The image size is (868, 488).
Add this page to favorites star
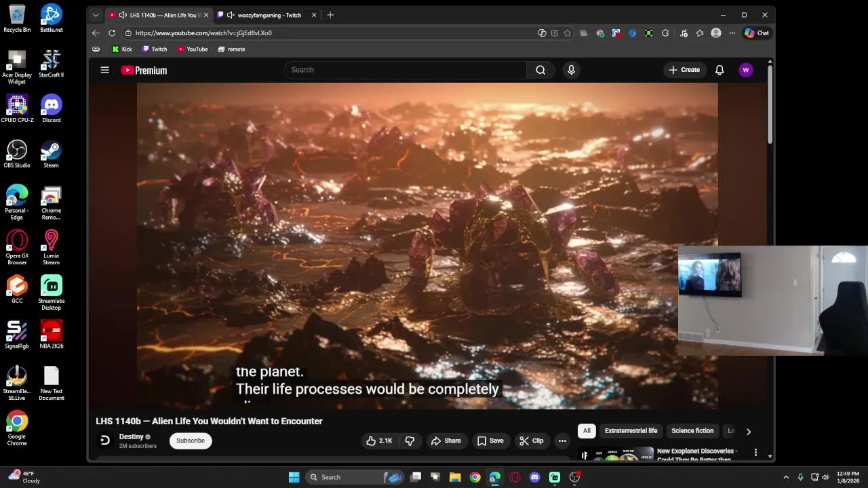(x=567, y=33)
